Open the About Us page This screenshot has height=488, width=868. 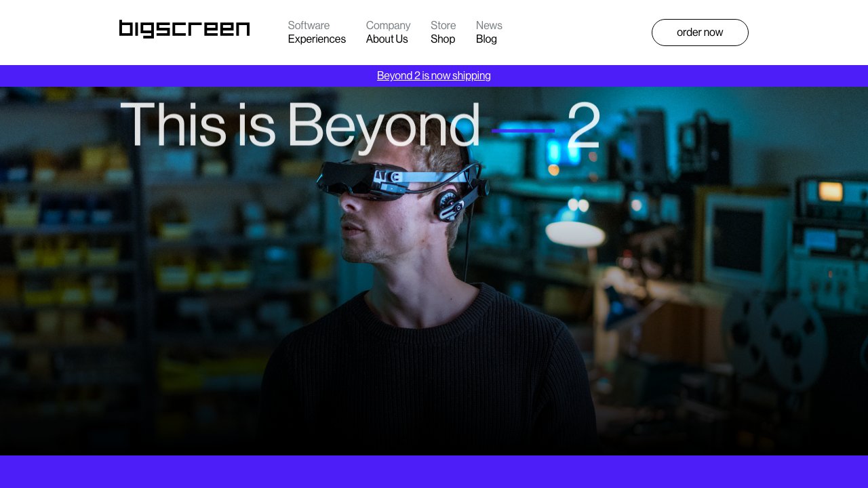[x=387, y=39]
